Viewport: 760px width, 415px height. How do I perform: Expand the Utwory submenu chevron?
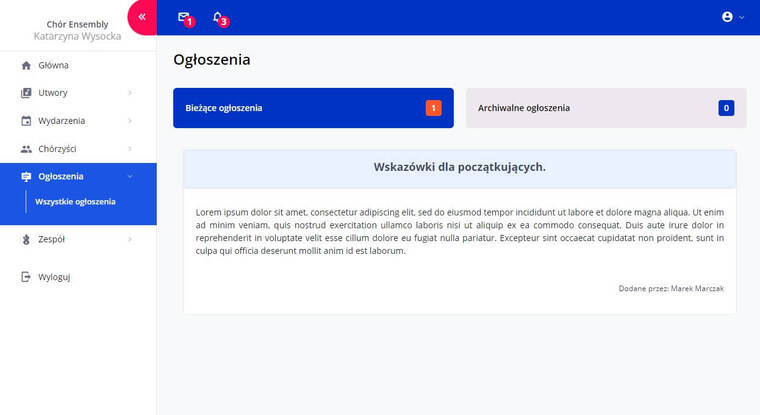(130, 93)
